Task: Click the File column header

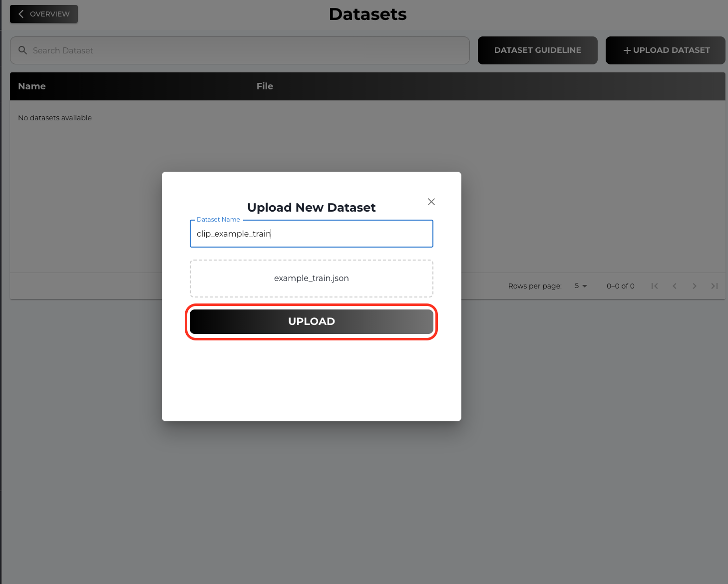Action: click(265, 86)
